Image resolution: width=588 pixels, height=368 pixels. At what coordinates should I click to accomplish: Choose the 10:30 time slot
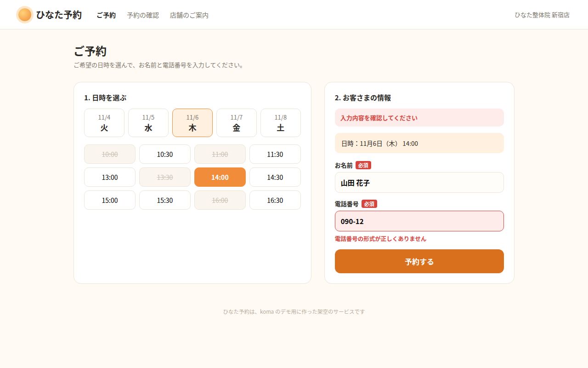pyautogui.click(x=165, y=154)
